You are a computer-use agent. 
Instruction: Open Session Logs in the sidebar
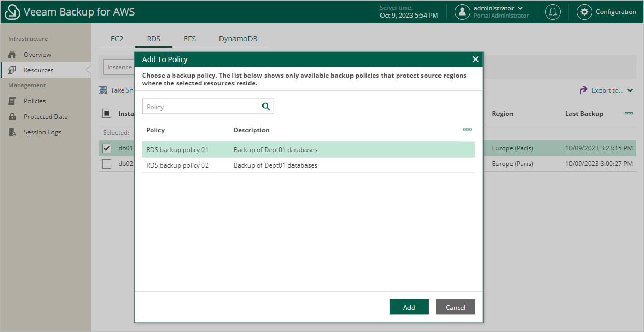pos(42,132)
